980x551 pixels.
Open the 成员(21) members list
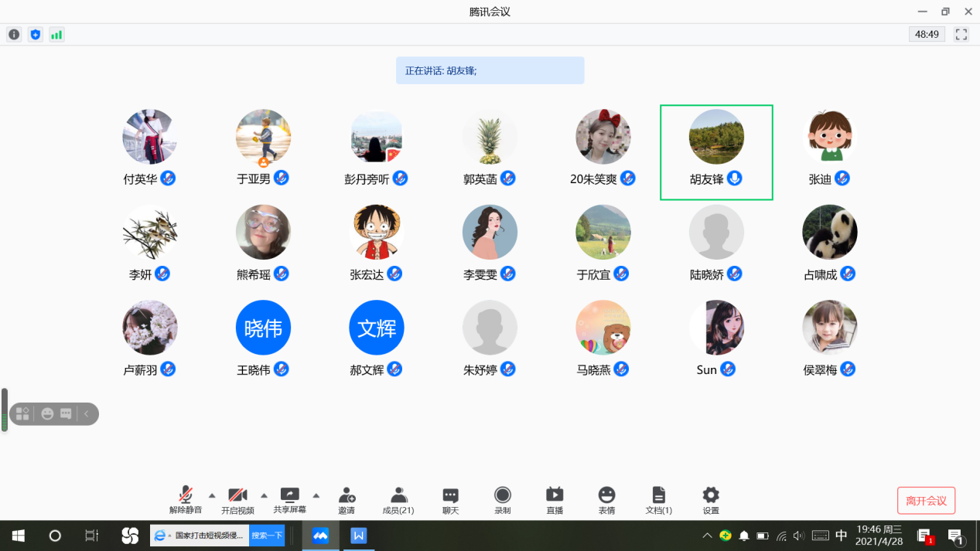(x=398, y=500)
